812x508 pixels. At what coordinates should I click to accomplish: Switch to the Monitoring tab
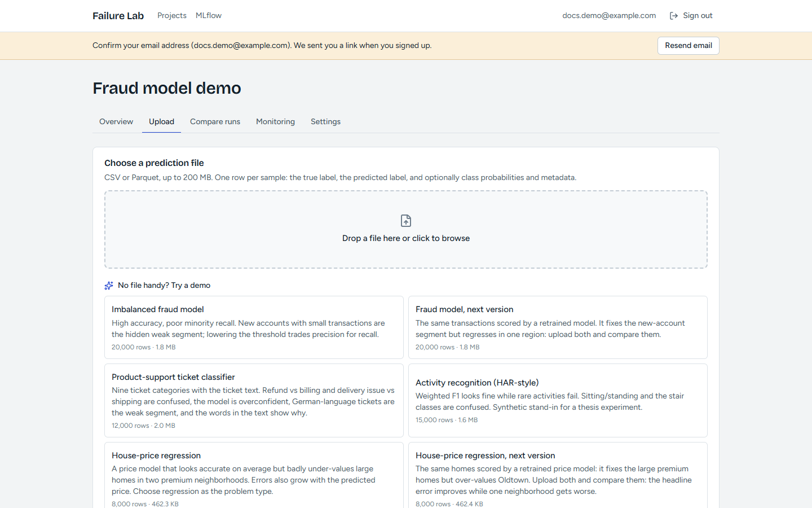click(275, 121)
